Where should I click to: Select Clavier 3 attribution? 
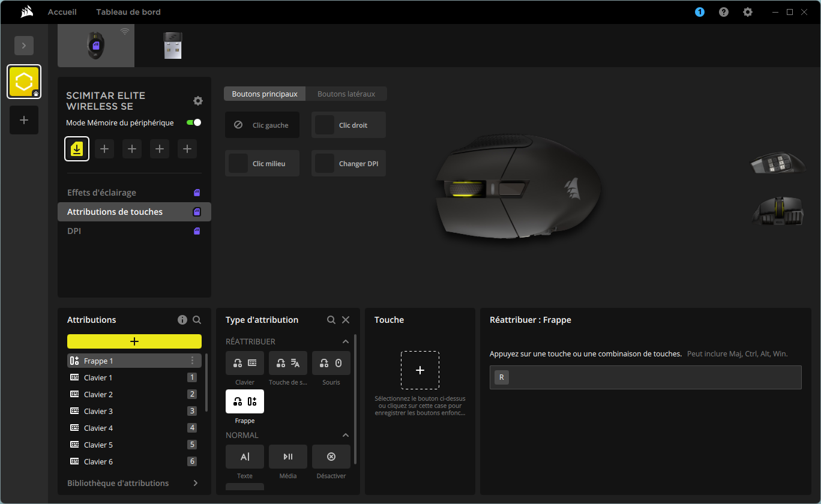pos(134,411)
